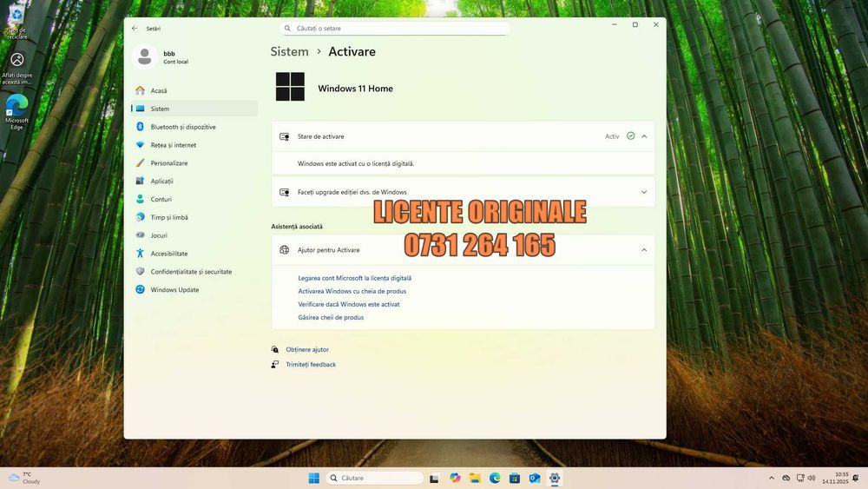This screenshot has width=868, height=489.
Task: Open Bluetooth și dispozitive settings
Action: (194, 127)
